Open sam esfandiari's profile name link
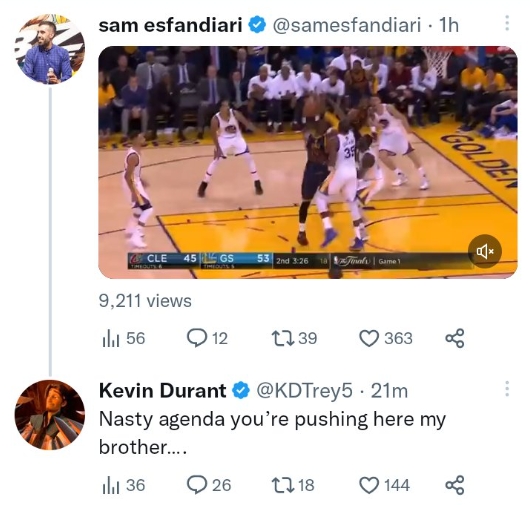The width and height of the screenshot is (530, 505). 170,25
